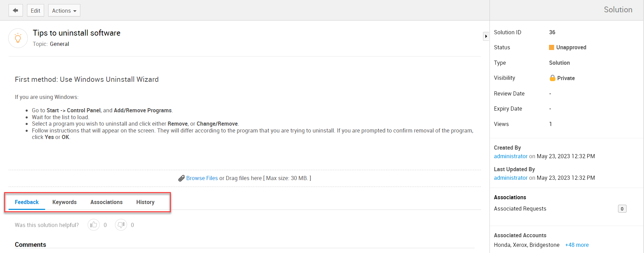644x253 pixels.
Task: Switch to the Associations tab
Action: tap(106, 202)
